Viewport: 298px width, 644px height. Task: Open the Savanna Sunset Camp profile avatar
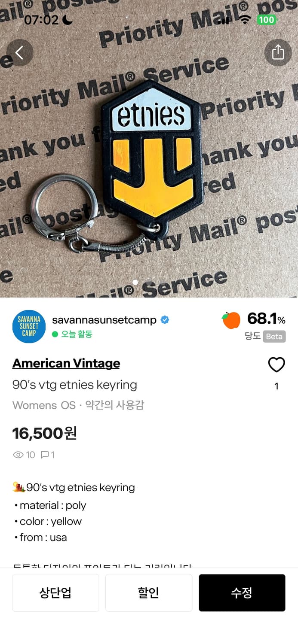29,326
